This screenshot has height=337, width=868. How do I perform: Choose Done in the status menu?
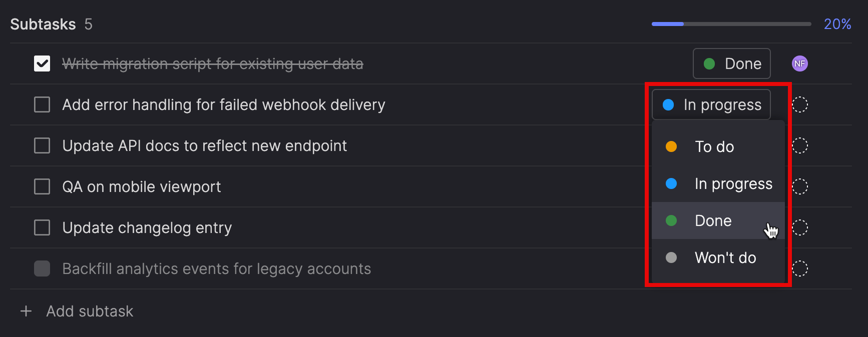click(713, 220)
